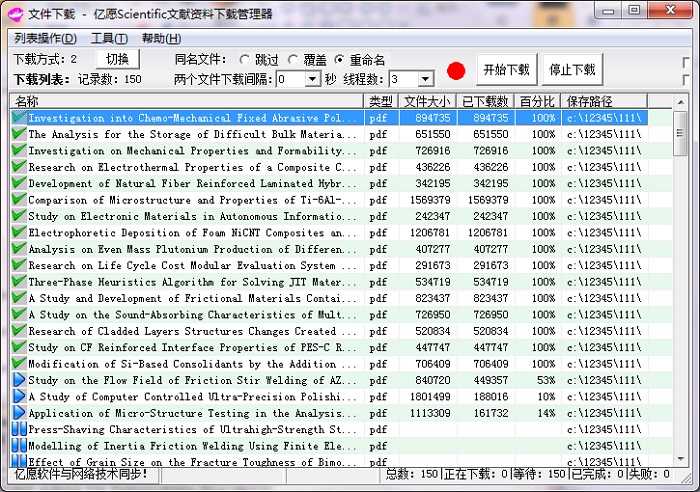Viewport: 700px width, 492px height.
Task: Open the 帮助(H) menu
Action: tap(162, 39)
